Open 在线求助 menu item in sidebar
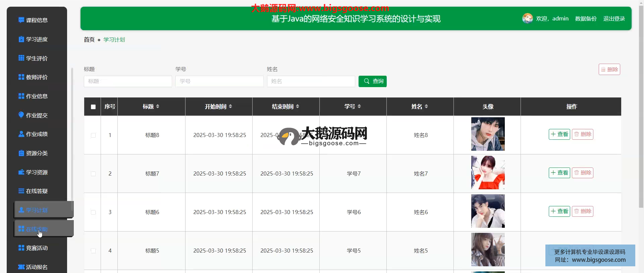 pos(37,229)
